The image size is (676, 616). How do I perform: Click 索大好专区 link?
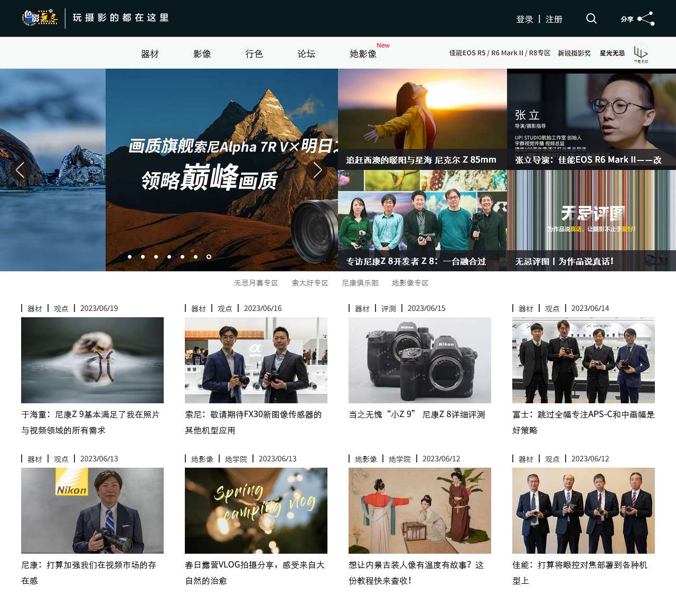[310, 283]
